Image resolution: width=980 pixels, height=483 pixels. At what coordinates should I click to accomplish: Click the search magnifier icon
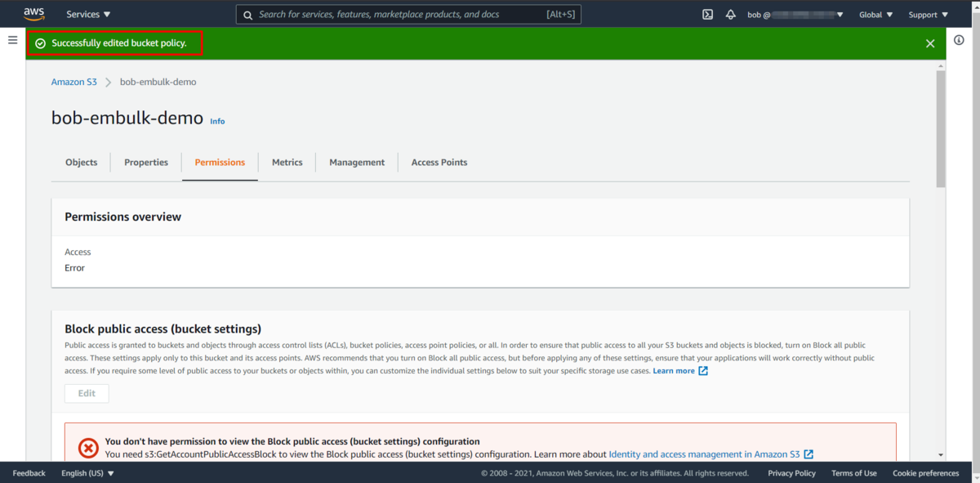[x=248, y=15]
